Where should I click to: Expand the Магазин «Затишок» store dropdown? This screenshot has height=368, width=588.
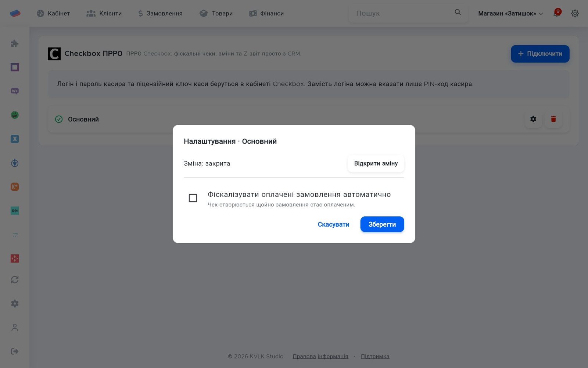pyautogui.click(x=510, y=13)
